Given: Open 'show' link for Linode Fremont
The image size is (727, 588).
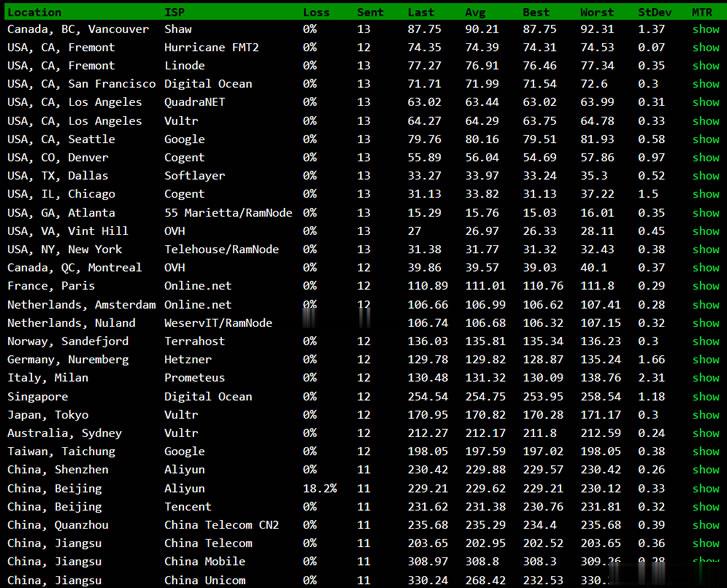Looking at the screenshot, I should coord(706,66).
